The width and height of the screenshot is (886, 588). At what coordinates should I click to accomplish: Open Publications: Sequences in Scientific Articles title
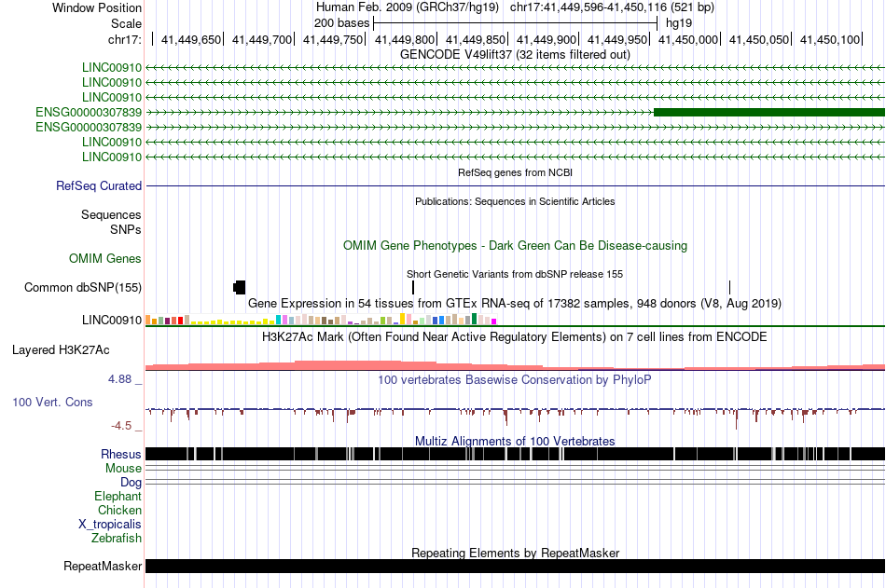515,201
